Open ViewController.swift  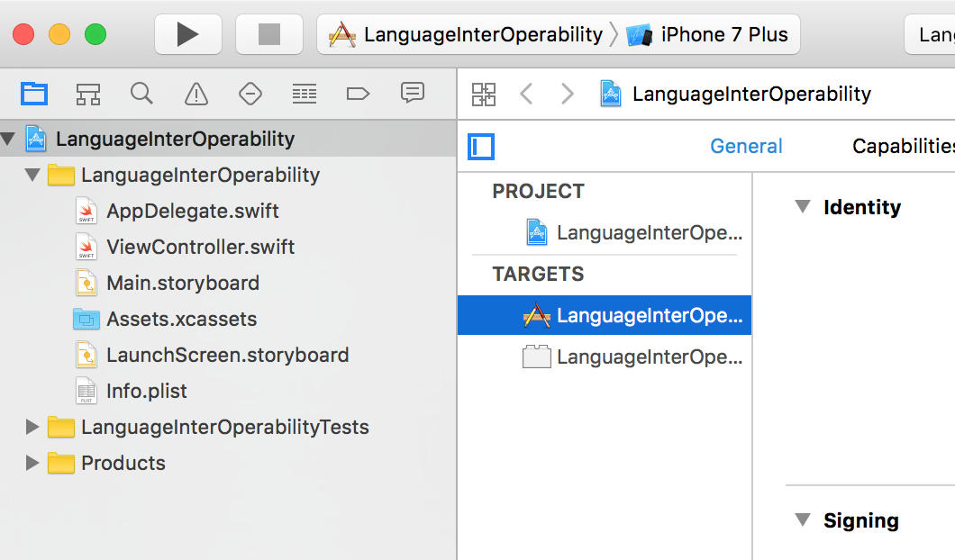pyautogui.click(x=229, y=247)
